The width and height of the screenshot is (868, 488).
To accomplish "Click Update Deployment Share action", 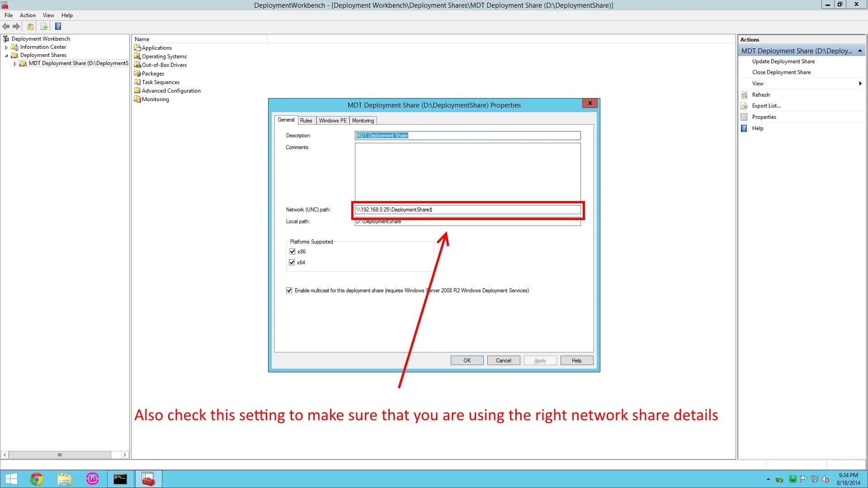I will coord(783,61).
